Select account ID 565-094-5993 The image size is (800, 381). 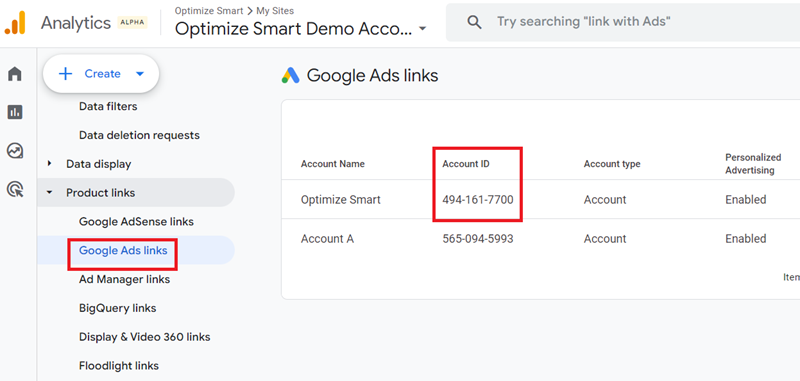tap(478, 239)
